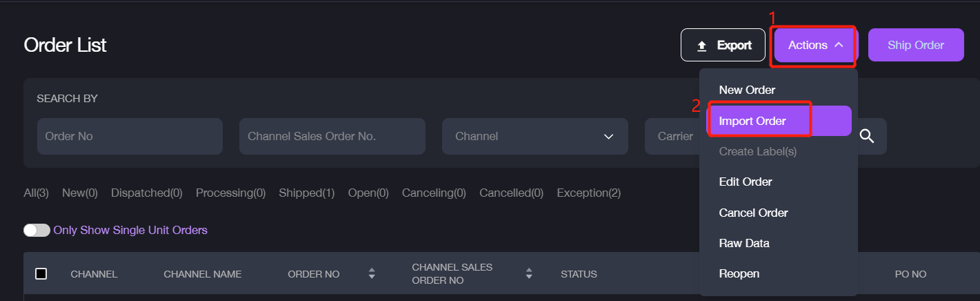This screenshot has height=301, width=980.
Task: Select Edit Order in the menu
Action: 746,182
